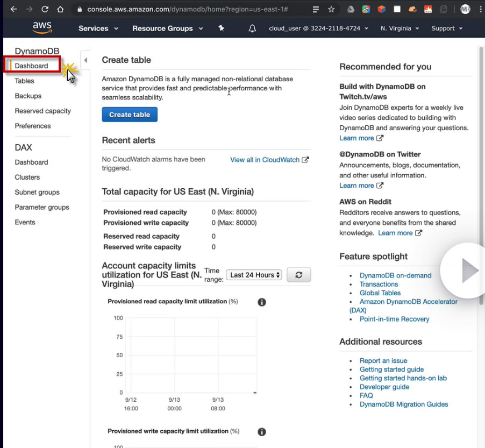Open reader mode lines icon in address bar
Screen dimensions: 485x448
click(316, 9)
